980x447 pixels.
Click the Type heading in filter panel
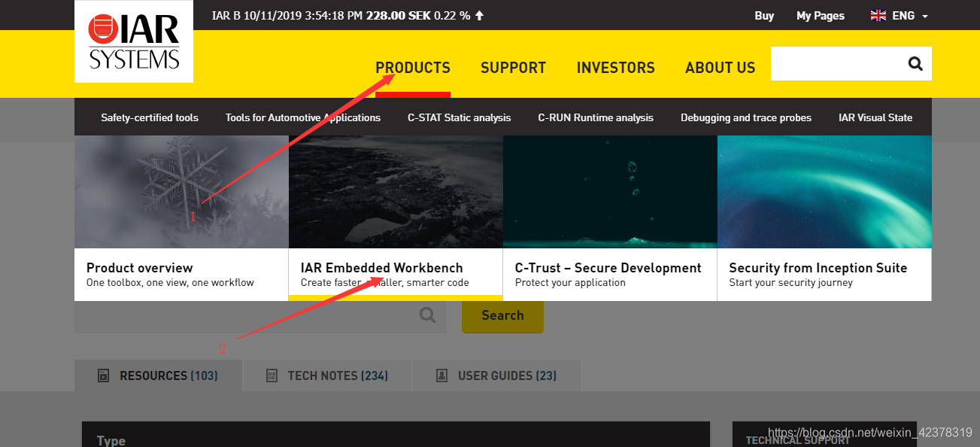tap(111, 441)
